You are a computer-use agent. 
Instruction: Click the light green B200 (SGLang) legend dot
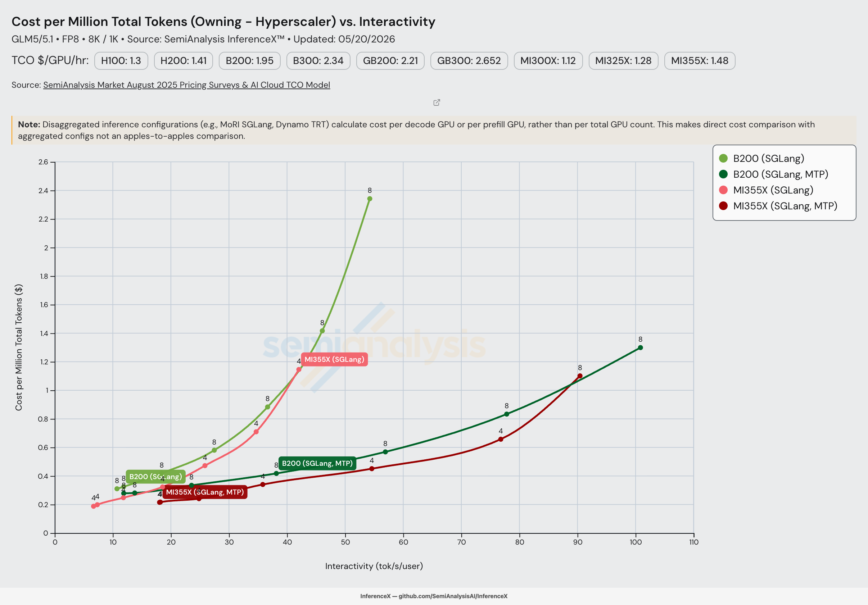[x=723, y=158]
